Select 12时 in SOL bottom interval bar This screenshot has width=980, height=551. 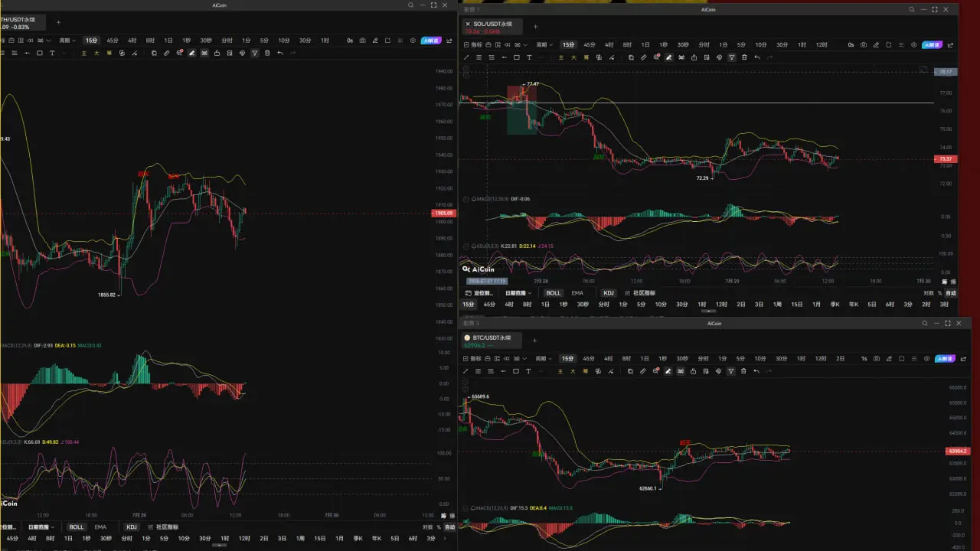point(721,304)
